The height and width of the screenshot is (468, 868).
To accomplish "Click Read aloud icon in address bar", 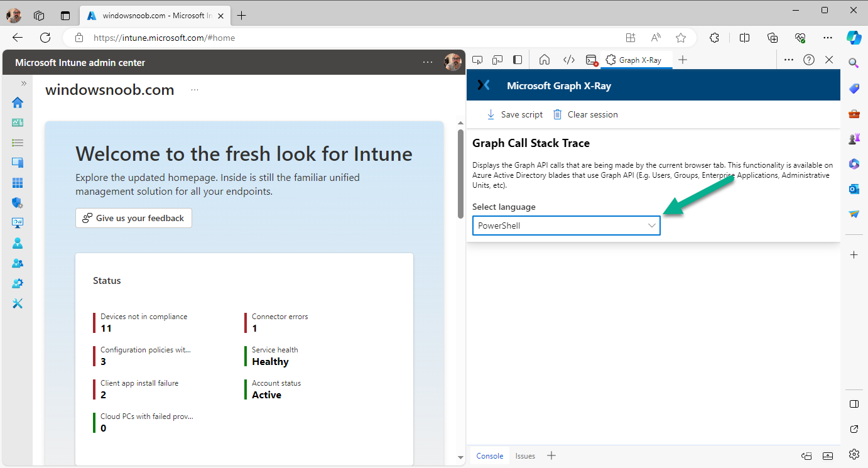I will pos(656,38).
